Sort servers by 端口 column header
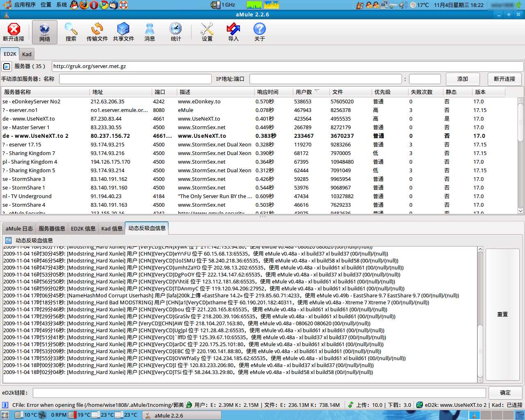This screenshot has width=525, height=420. tap(165, 92)
